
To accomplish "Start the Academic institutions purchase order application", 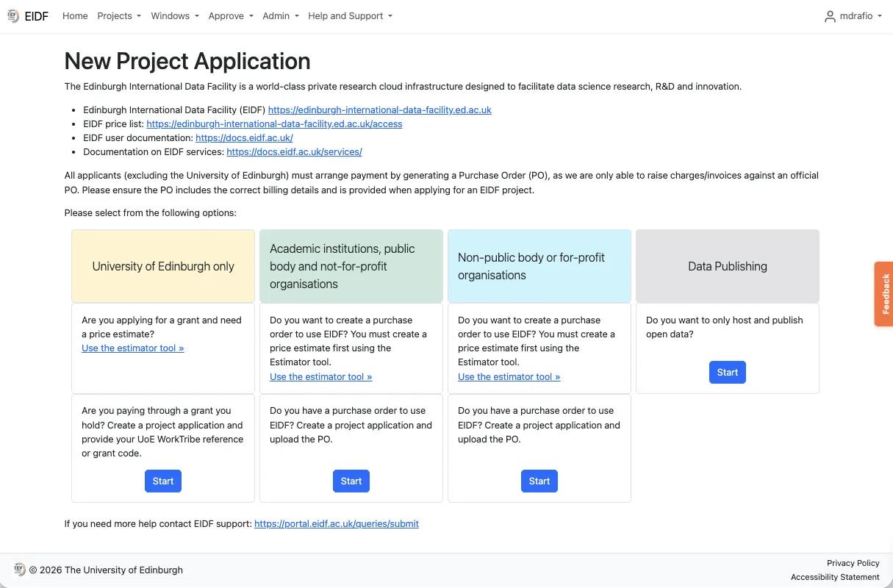I will tap(351, 481).
